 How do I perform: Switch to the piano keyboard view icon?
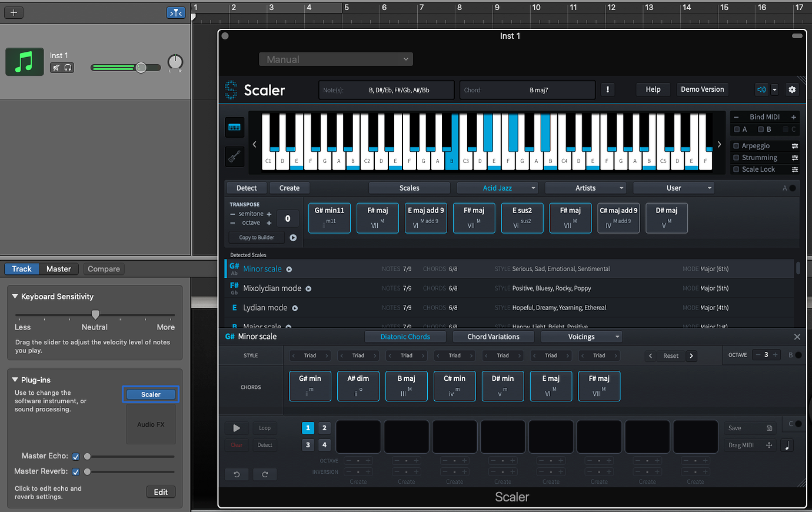click(234, 127)
